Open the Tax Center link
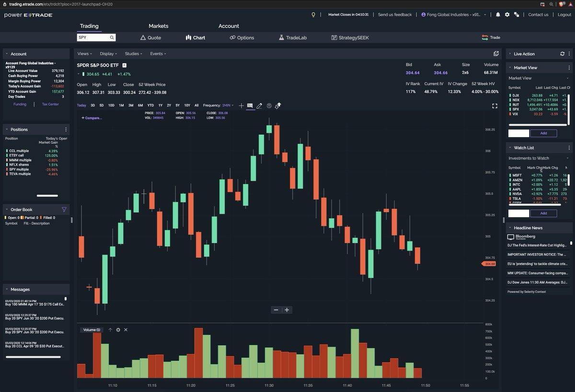 50,104
